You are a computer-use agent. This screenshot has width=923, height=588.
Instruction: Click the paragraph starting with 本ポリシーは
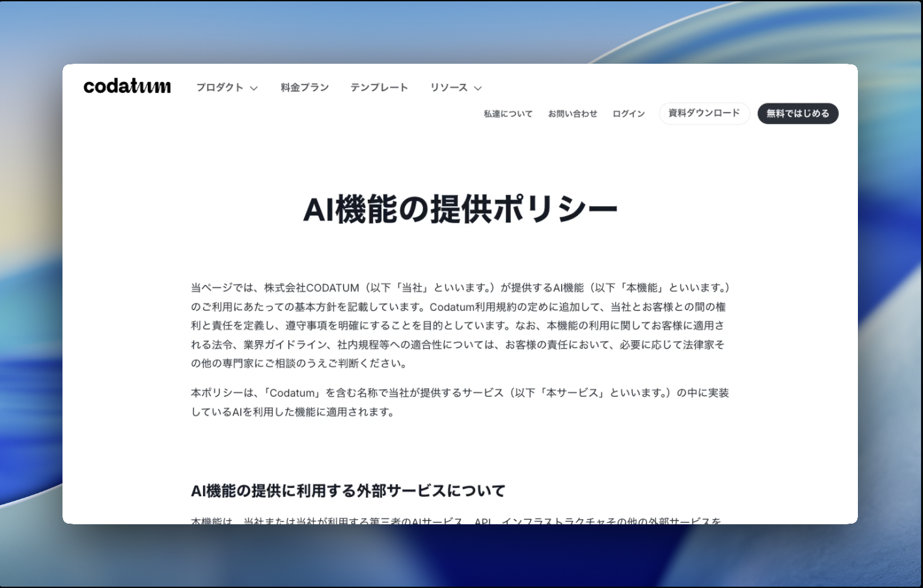(460, 402)
